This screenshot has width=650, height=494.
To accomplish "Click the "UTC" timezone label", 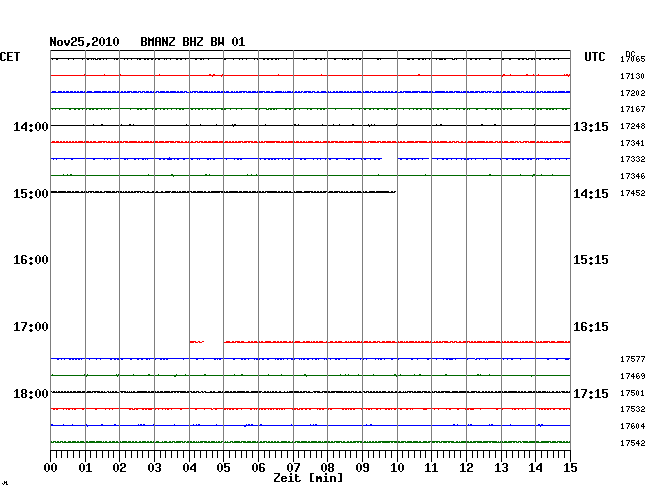I will click(x=594, y=57).
